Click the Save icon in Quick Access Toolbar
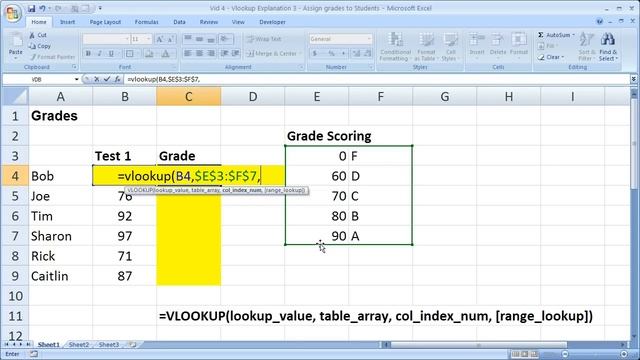This screenshot has height=360, width=640. coord(31,8)
